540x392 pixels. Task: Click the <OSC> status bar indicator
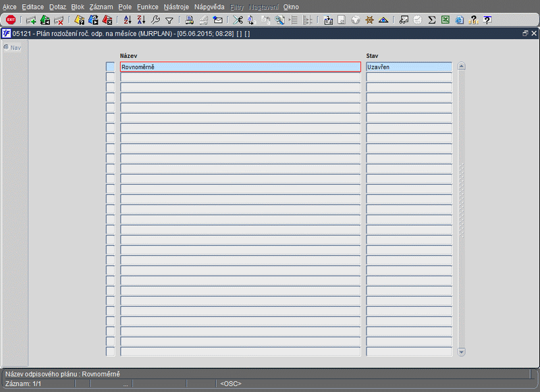point(231,383)
